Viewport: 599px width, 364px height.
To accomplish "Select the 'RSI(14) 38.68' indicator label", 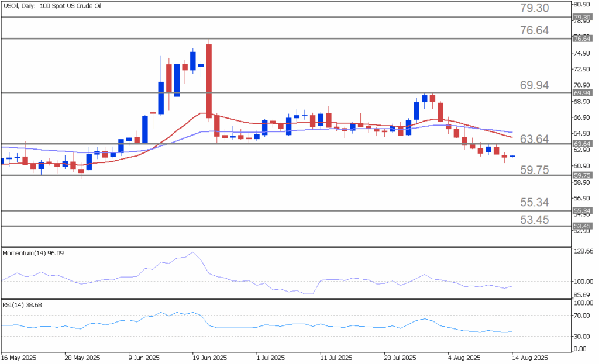I will click(22, 305).
